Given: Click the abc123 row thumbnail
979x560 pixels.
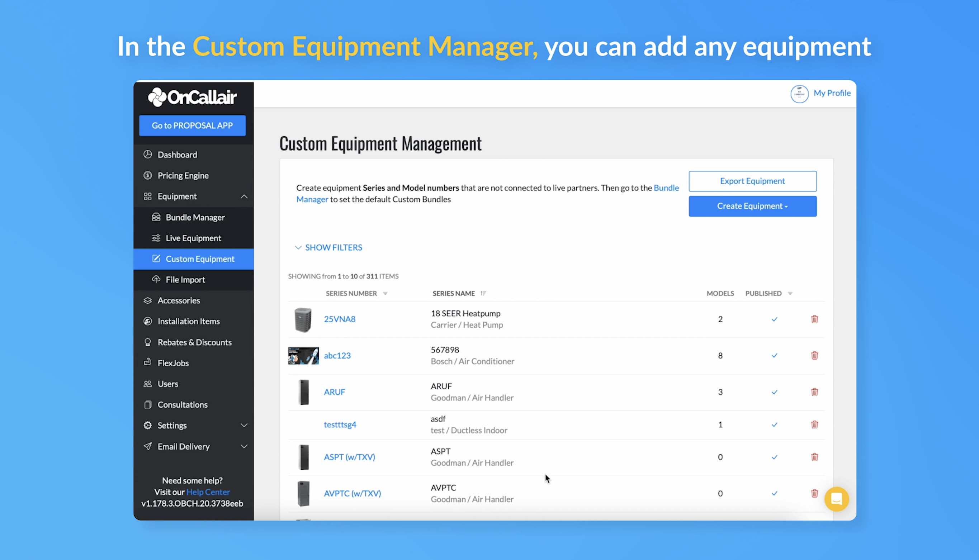Looking at the screenshot, I should coord(303,356).
